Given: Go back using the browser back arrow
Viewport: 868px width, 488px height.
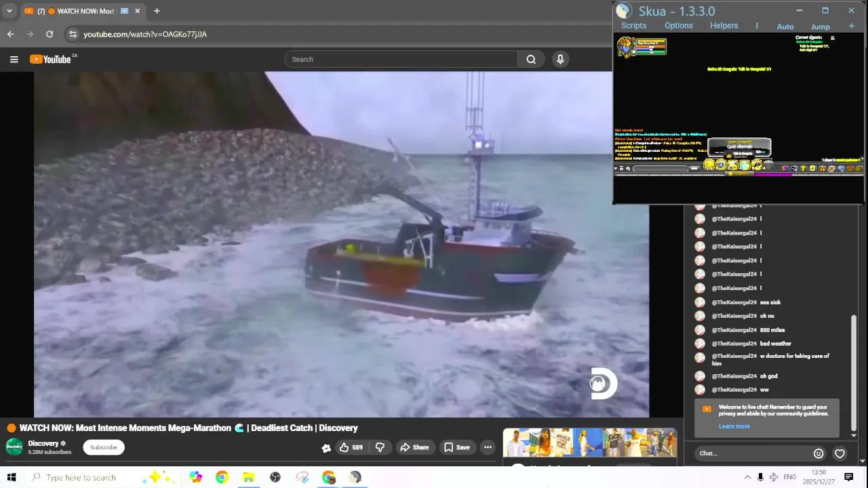Looking at the screenshot, I should [10, 34].
